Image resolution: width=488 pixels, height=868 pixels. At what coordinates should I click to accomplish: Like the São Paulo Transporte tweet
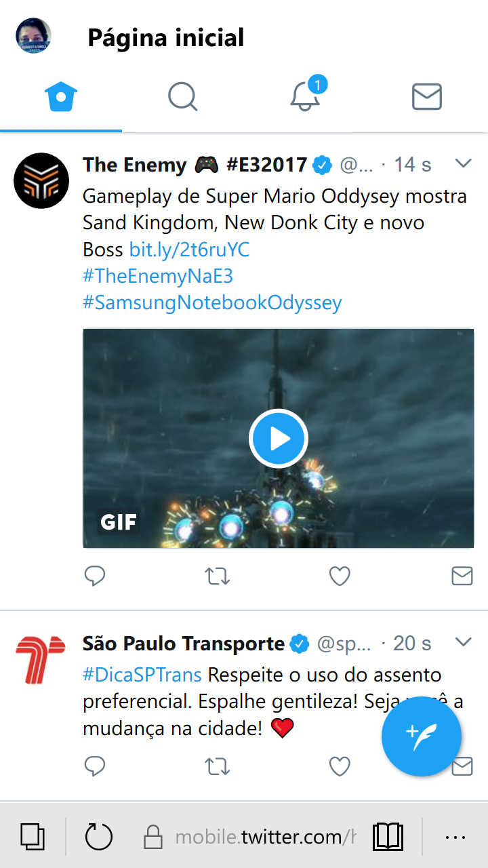tap(340, 766)
